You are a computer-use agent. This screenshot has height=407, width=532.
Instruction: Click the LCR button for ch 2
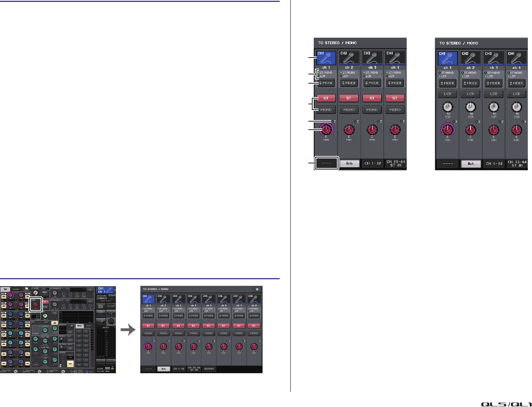click(x=471, y=94)
